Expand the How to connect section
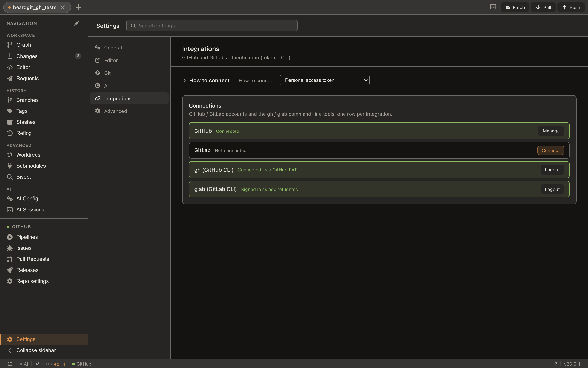The height and width of the screenshot is (368, 588). click(184, 80)
